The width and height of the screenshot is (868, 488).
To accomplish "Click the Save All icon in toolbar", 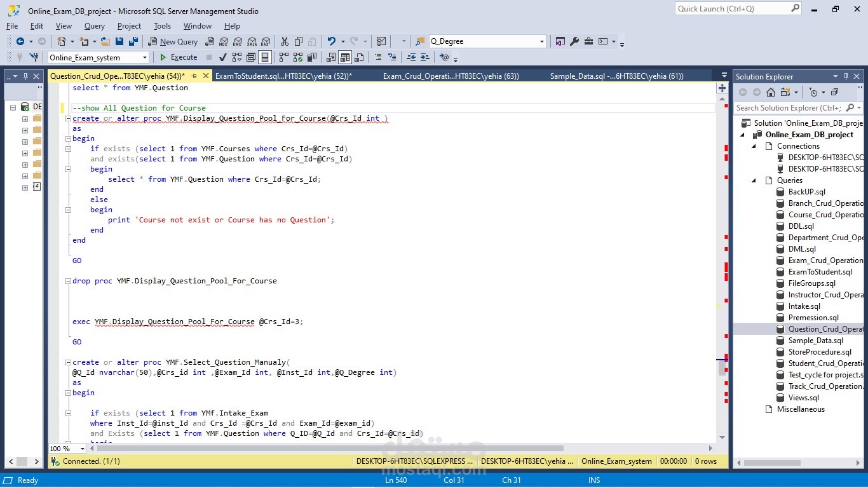I will coord(133,41).
